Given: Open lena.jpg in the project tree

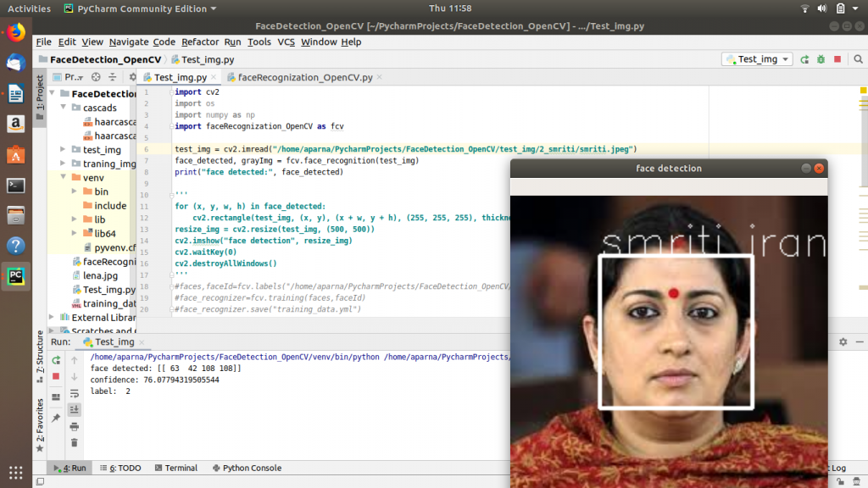Looking at the screenshot, I should pyautogui.click(x=100, y=275).
